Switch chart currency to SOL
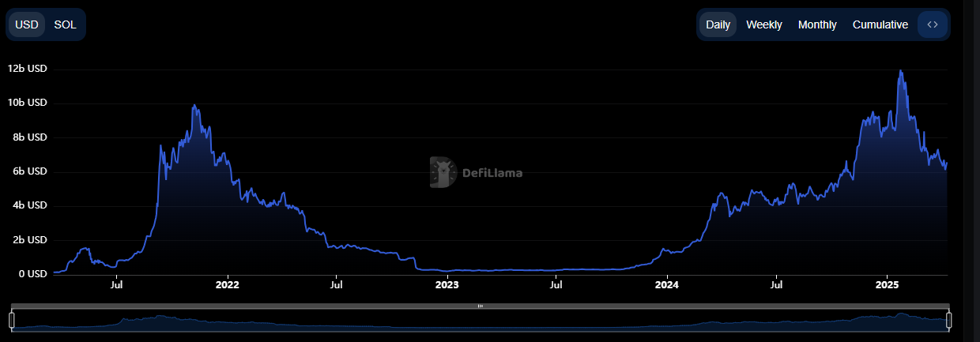The width and height of the screenshot is (980, 342). click(x=65, y=24)
